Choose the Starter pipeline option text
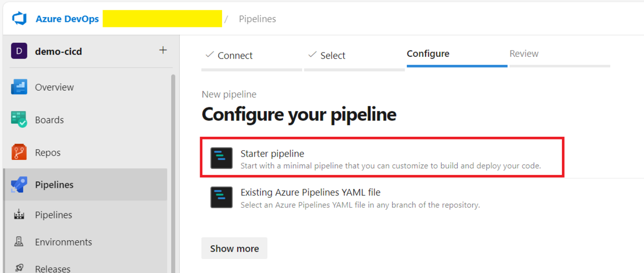644x273 pixels. [272, 153]
